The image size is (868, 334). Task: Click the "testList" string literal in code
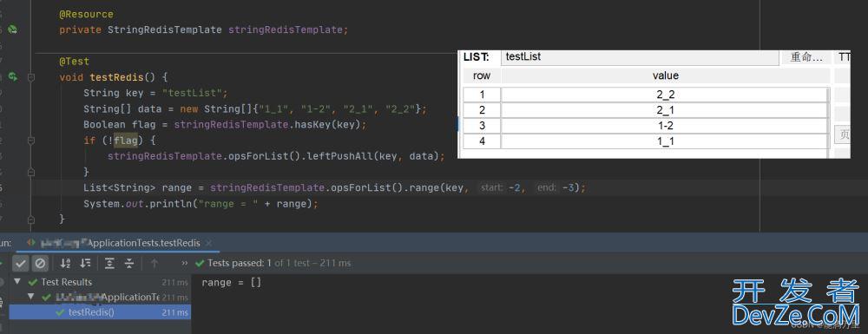[192, 93]
